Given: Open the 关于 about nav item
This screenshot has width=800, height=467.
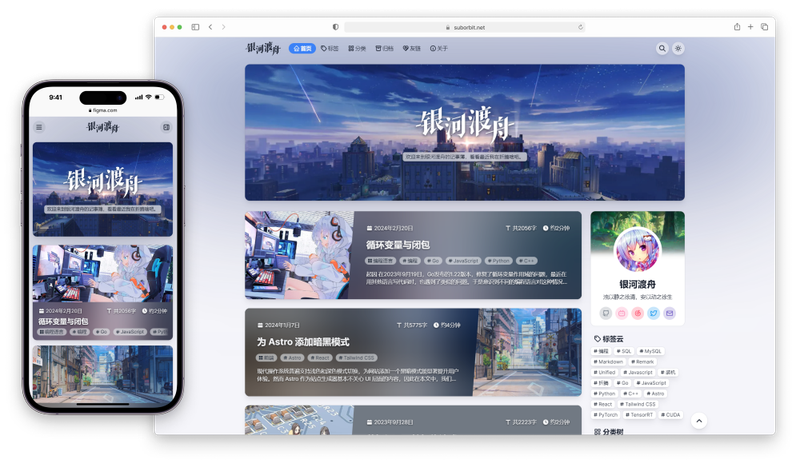Looking at the screenshot, I should 439,48.
